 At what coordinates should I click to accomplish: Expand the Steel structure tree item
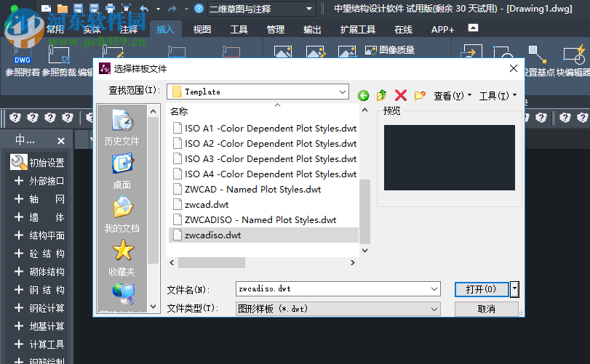click(19, 290)
